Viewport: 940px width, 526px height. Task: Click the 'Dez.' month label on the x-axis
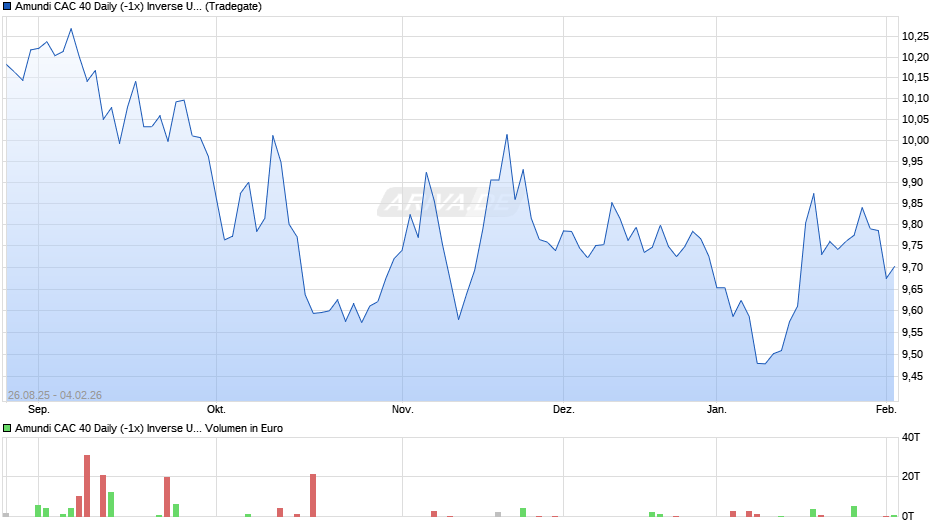pos(564,410)
